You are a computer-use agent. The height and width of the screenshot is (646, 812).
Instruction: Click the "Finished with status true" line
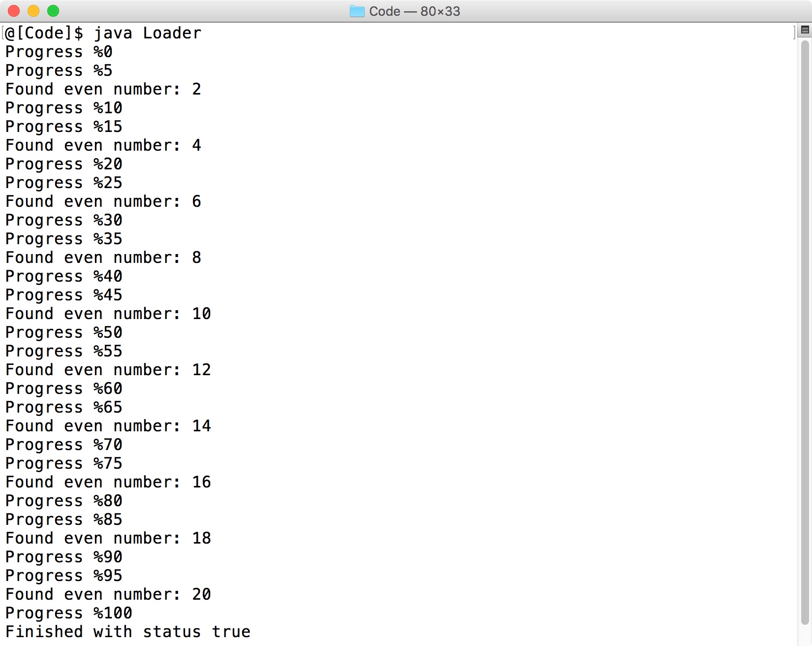tap(128, 632)
